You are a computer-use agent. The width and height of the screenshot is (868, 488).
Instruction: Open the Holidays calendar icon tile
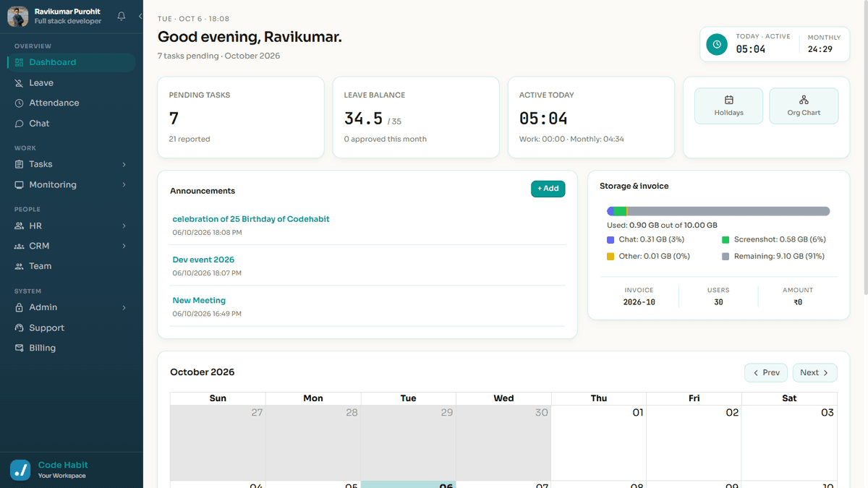click(728, 106)
